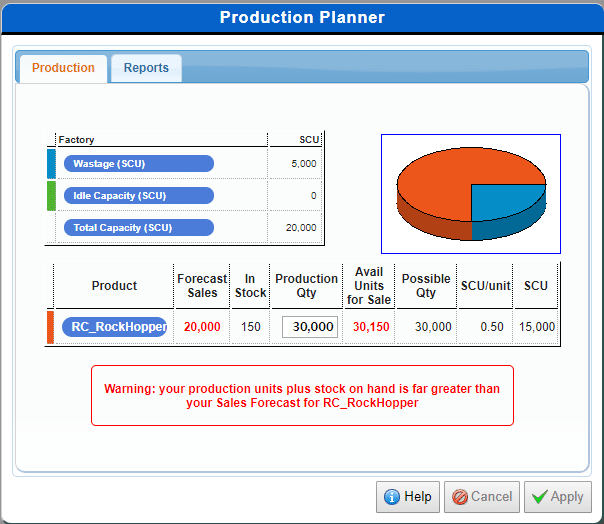
Task: Click the red warning message box
Action: point(302,395)
